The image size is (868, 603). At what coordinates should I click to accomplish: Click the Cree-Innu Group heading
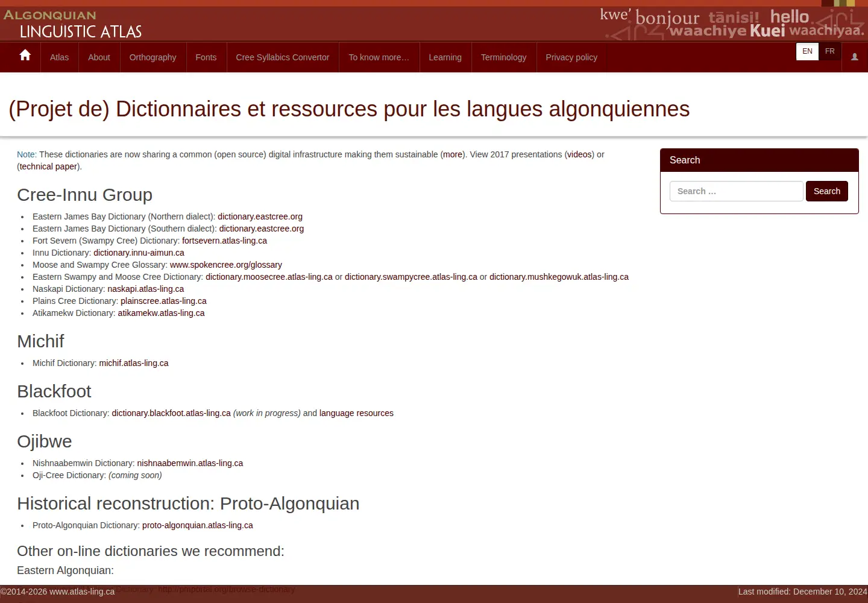84,195
